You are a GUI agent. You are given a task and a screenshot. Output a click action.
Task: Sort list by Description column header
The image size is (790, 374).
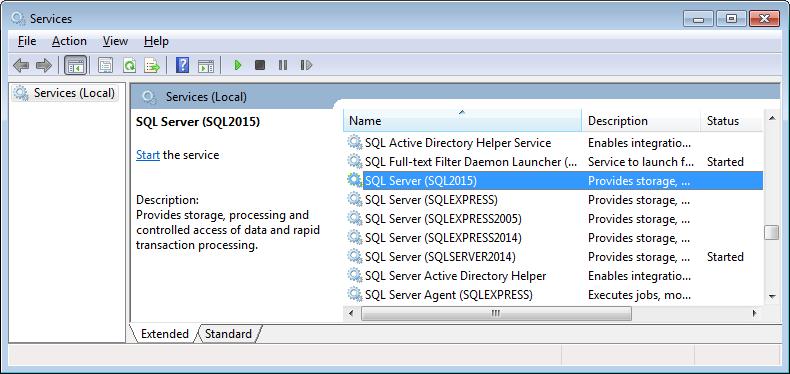(x=641, y=120)
